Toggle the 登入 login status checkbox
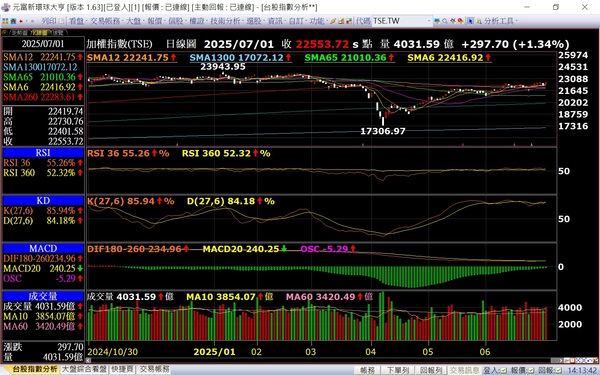Image resolution: width=600 pixels, height=375 pixels. tap(504, 370)
